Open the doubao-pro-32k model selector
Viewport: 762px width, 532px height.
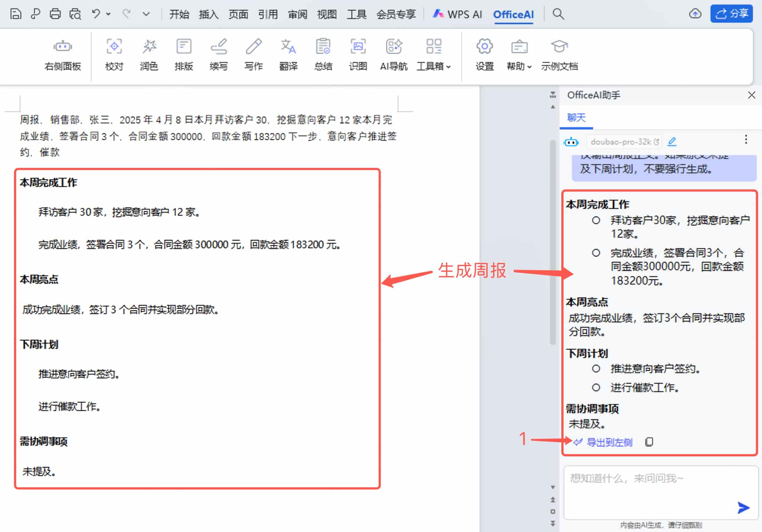[623, 142]
